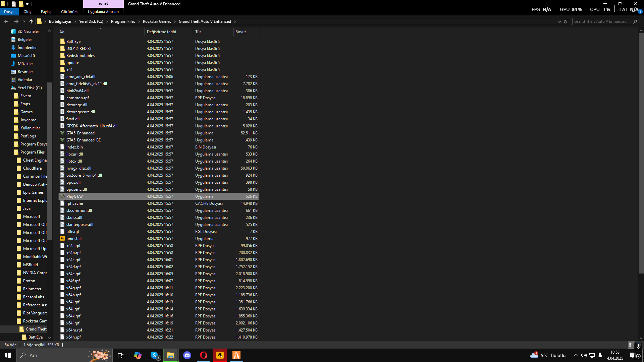Image resolution: width=644 pixels, height=362 pixels.
Task: Click the GTA5_Enhanced application icon
Action: pyautogui.click(x=62, y=133)
